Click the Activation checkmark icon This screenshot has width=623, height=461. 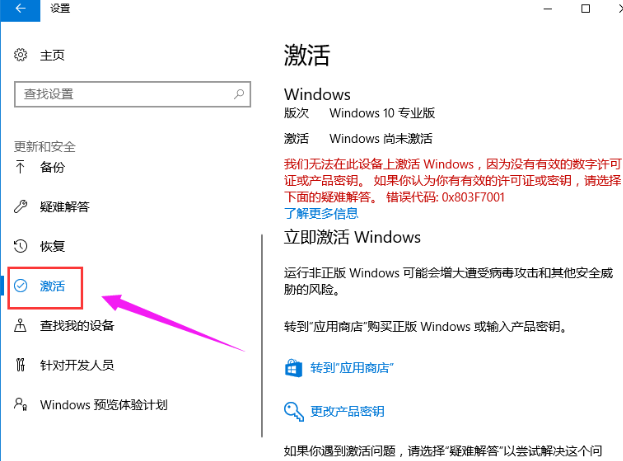(x=20, y=286)
